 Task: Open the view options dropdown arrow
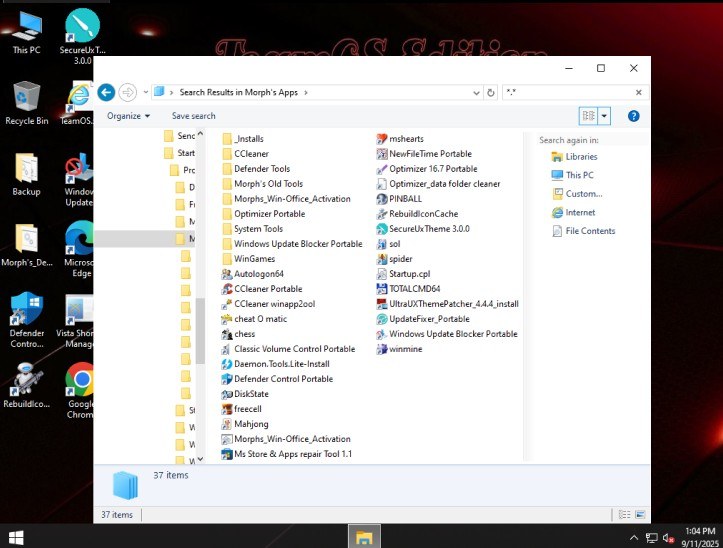(x=604, y=116)
